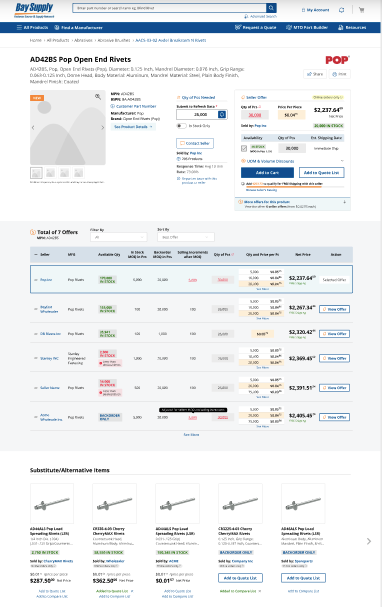This screenshot has height=607, width=382.
Task: Open the Pop Inc seller link
Action: pos(46,279)
